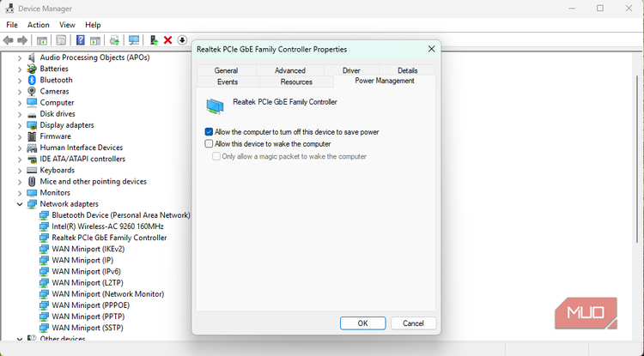
Task: Collapse the Network adapters chevron
Action: 20,204
